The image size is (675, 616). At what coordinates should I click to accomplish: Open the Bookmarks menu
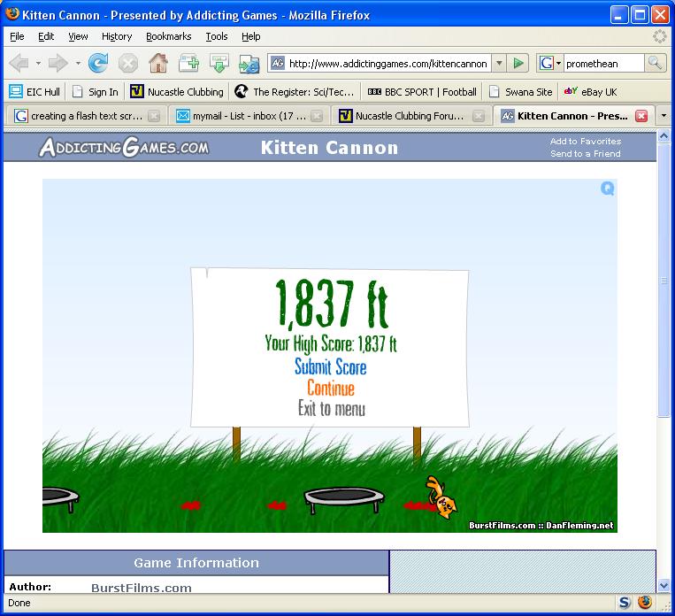click(x=168, y=36)
